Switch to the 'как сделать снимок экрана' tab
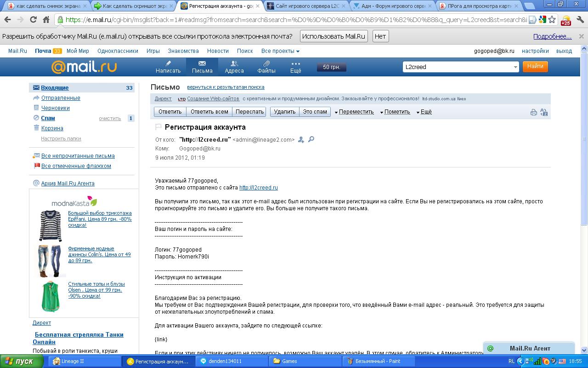The image size is (588, 368). (44, 6)
